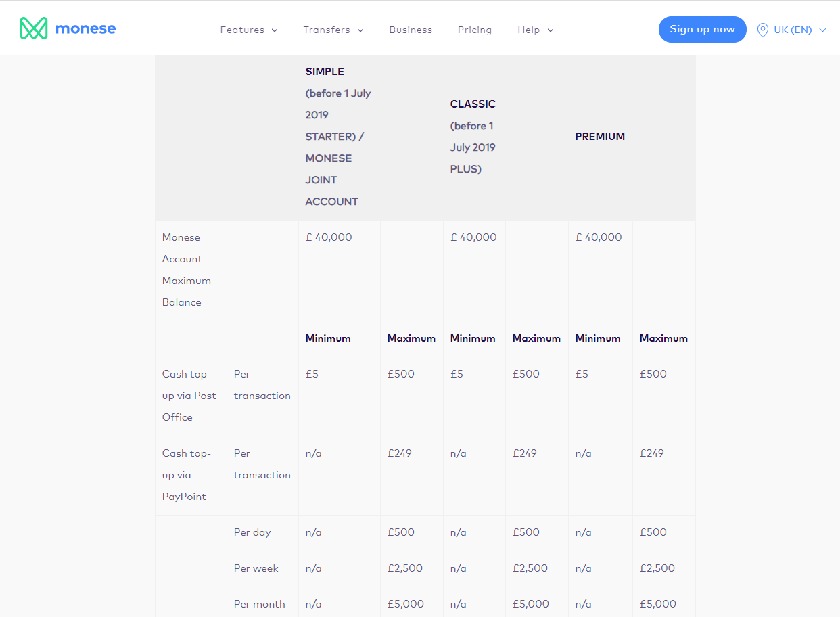Viewport: 840px width, 617px height.
Task: Click the Monese logo icon
Action: (x=34, y=28)
